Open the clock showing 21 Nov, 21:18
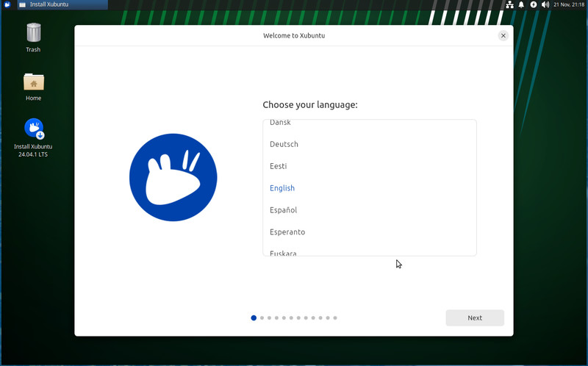This screenshot has width=588, height=366. pyautogui.click(x=568, y=4)
